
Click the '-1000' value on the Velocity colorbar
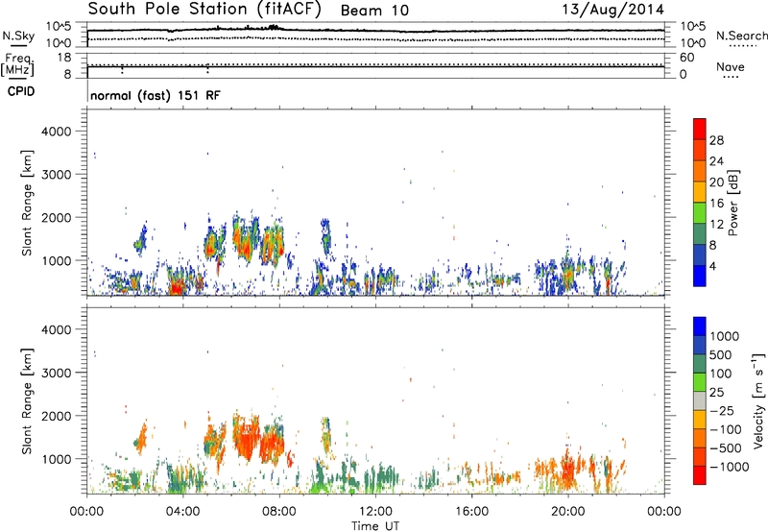730,467
